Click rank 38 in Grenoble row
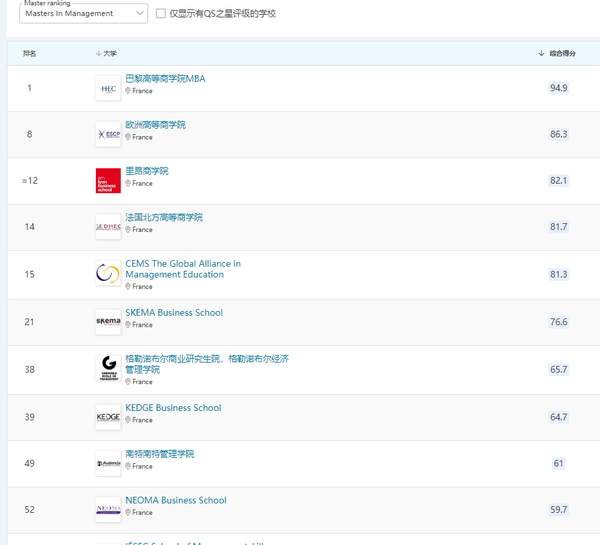 click(x=29, y=370)
